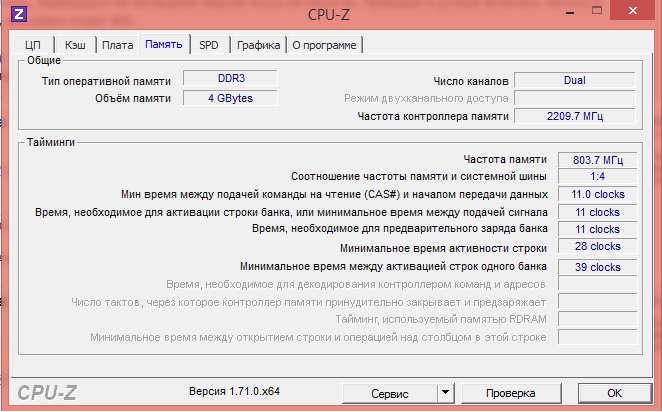Click the 11.0 clocks CAS value

pyautogui.click(x=598, y=194)
